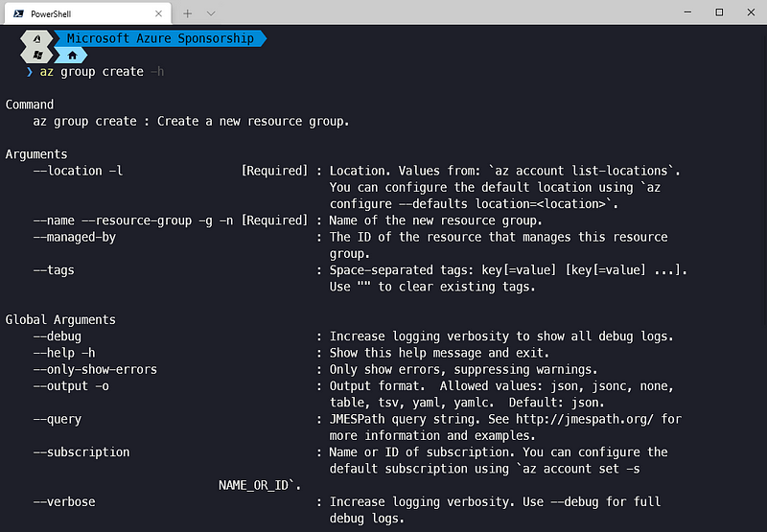Click the Windows logo prompt segment
Screen dimensions: 767x532
[x=36, y=56]
